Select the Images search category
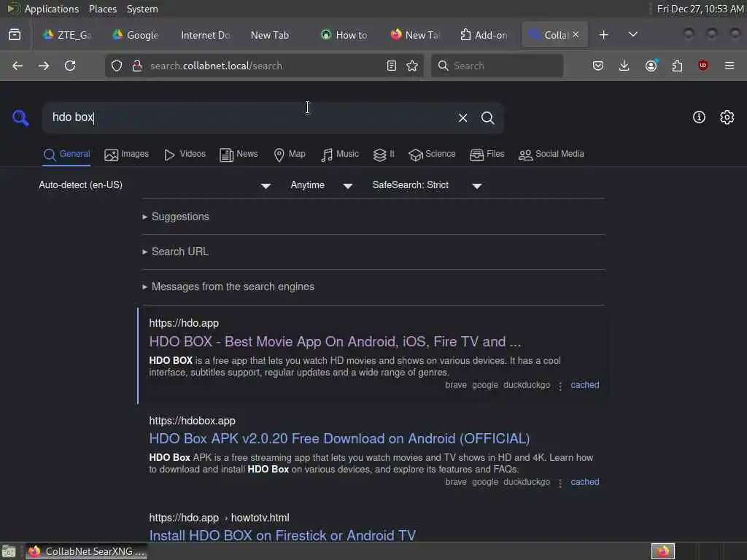Viewport: 747px width, 560px height. [x=127, y=155]
